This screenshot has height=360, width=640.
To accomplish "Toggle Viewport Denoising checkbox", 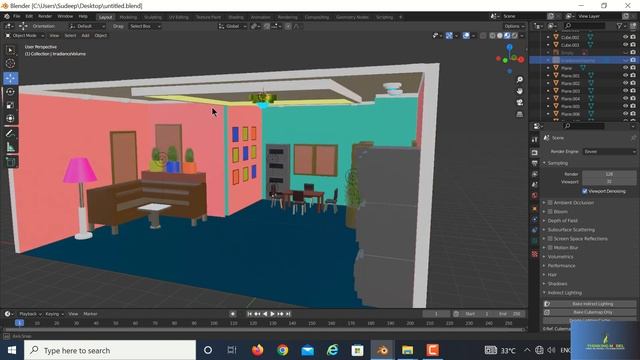I will click(x=585, y=191).
